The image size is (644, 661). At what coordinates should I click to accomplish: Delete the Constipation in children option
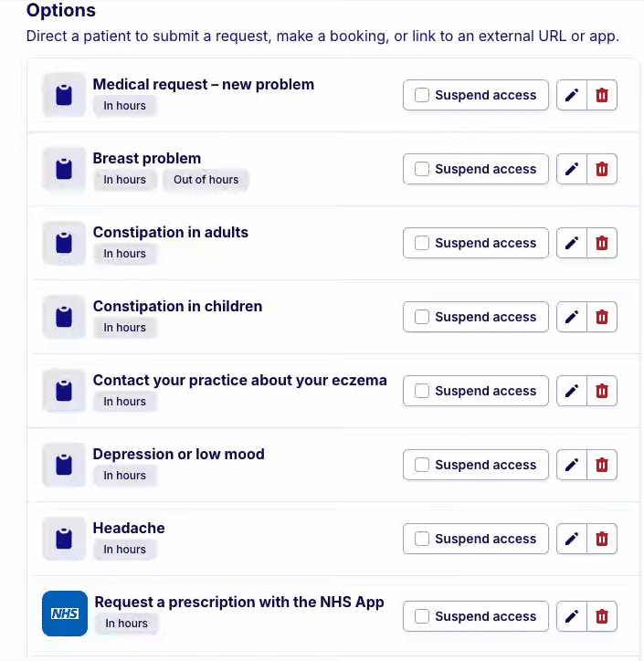602,317
